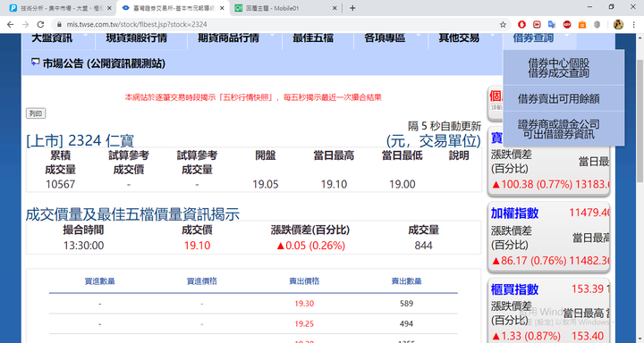
Task: Click the 賣出數量 589 cell
Action: [406, 304]
